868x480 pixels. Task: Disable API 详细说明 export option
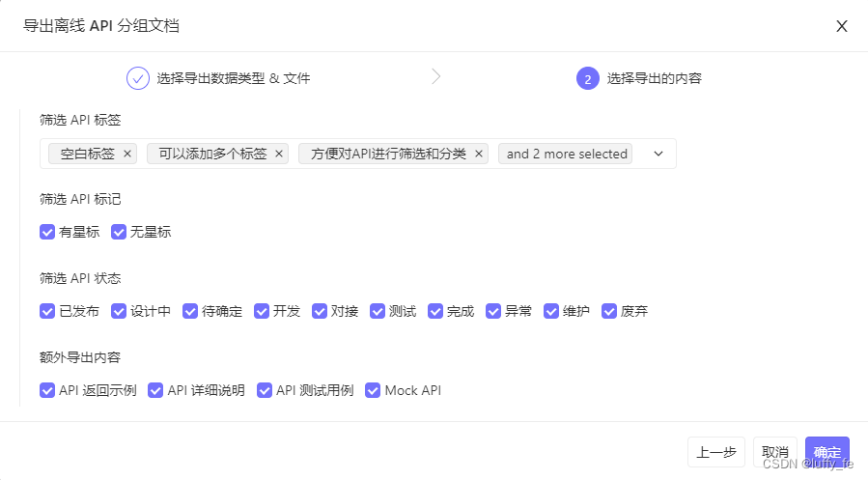pyautogui.click(x=155, y=390)
